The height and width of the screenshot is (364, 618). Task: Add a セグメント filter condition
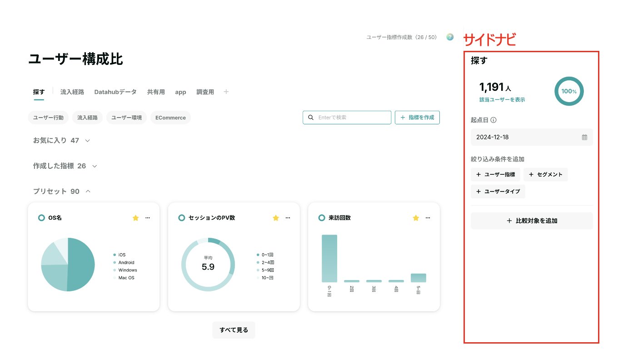545,175
